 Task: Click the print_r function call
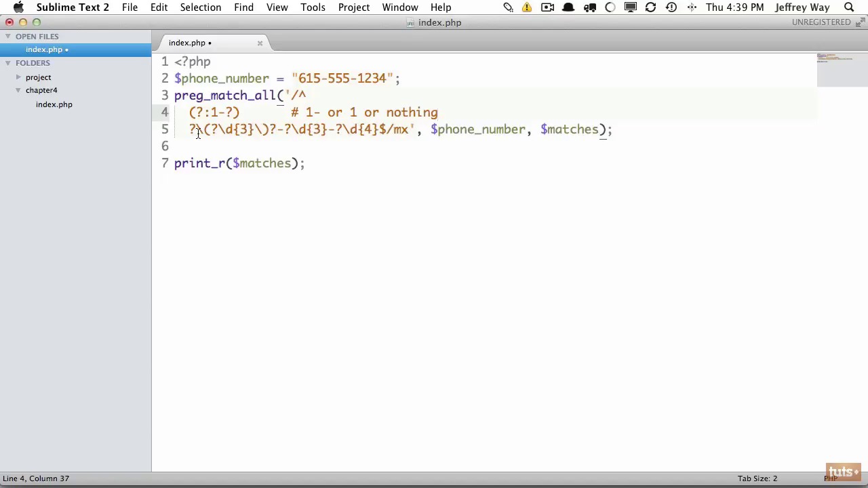199,163
